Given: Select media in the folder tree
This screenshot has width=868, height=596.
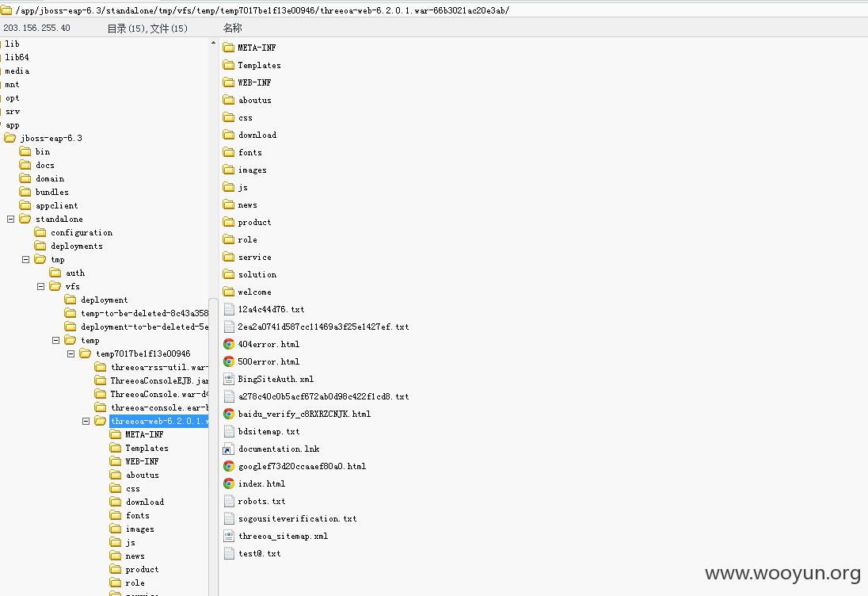Looking at the screenshot, I should click(17, 71).
